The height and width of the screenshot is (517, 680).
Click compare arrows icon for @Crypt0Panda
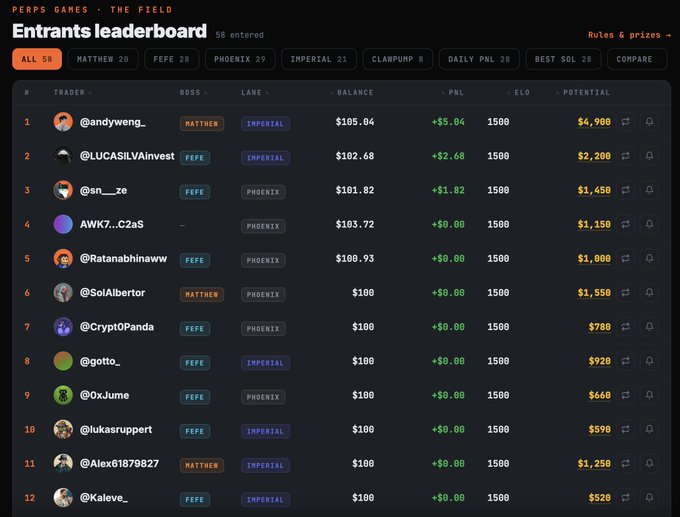pyautogui.click(x=625, y=327)
